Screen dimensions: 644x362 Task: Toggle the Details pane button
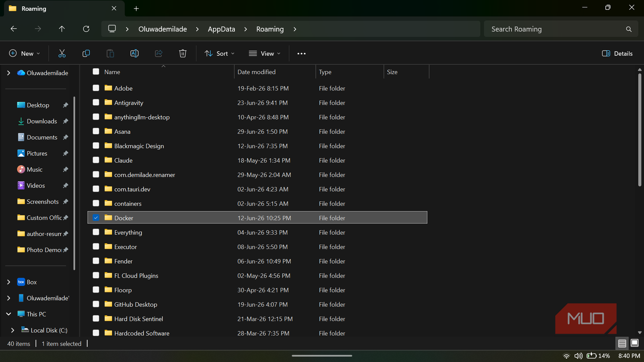coord(617,54)
